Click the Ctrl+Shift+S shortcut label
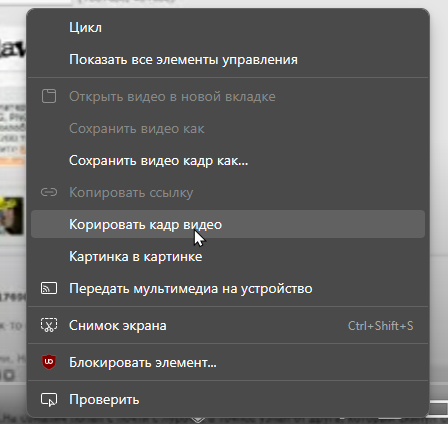Image resolution: width=448 pixels, height=424 pixels. [x=381, y=325]
